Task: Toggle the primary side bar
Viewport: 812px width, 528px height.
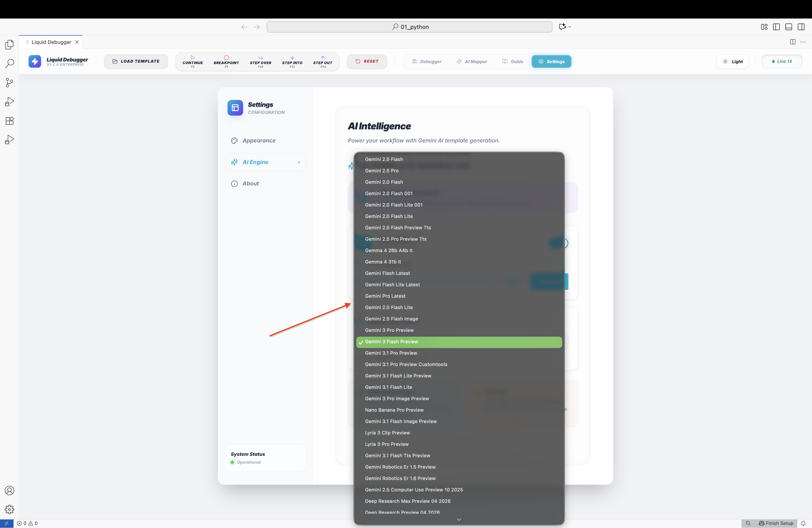Action: pos(777,27)
